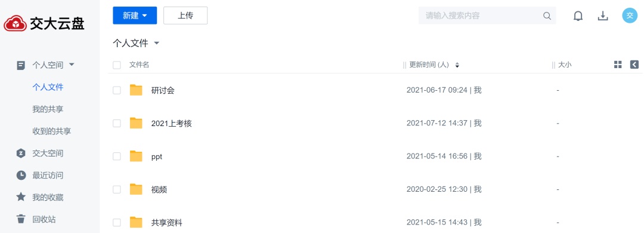The image size is (644, 233).
Task: Open the notification bell icon
Action: click(x=578, y=16)
